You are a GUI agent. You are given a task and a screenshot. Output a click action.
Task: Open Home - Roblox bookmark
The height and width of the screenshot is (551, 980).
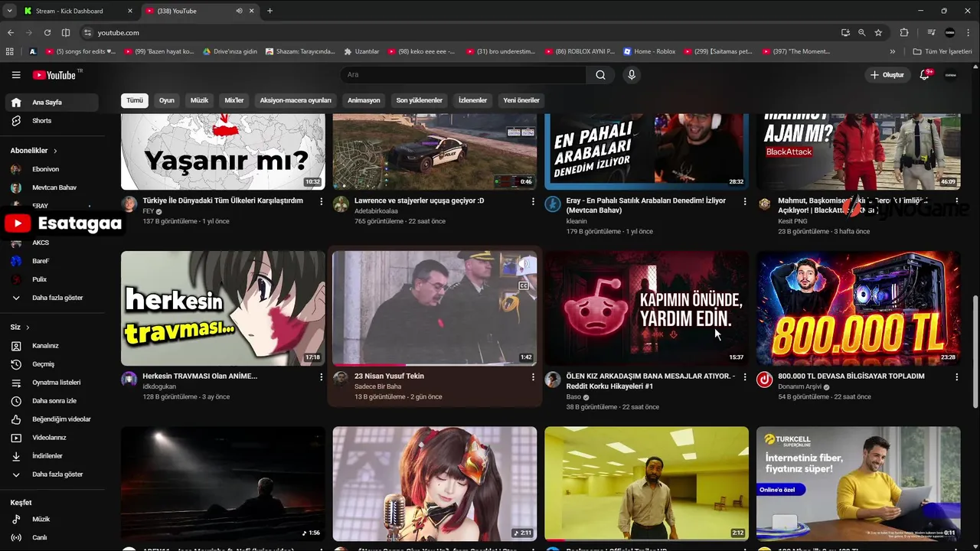(649, 51)
